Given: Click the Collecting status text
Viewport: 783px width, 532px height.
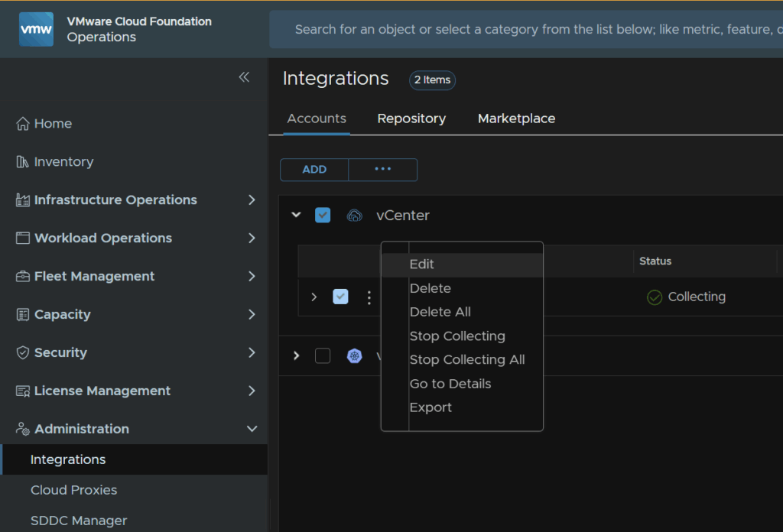Looking at the screenshot, I should click(x=697, y=297).
